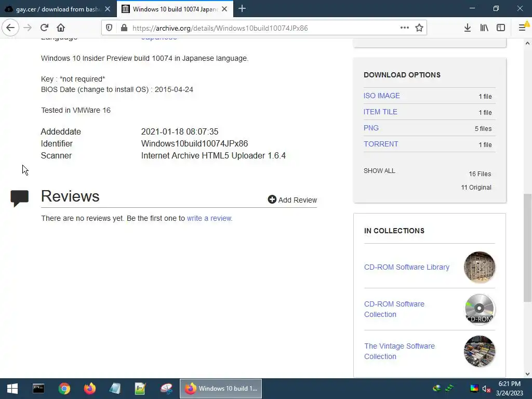Open the paint palette taskbar app
The height and width of the screenshot is (399, 532).
(x=166, y=389)
